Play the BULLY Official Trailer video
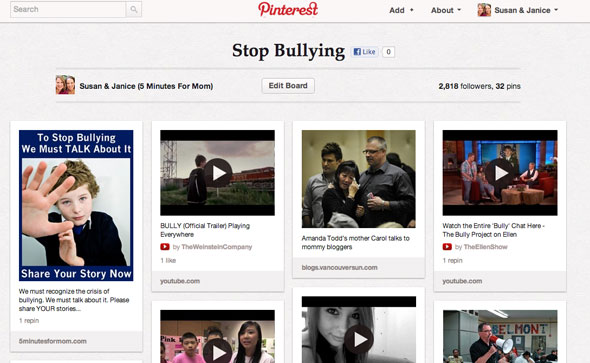Screen dimensions: 590x363 [217, 173]
